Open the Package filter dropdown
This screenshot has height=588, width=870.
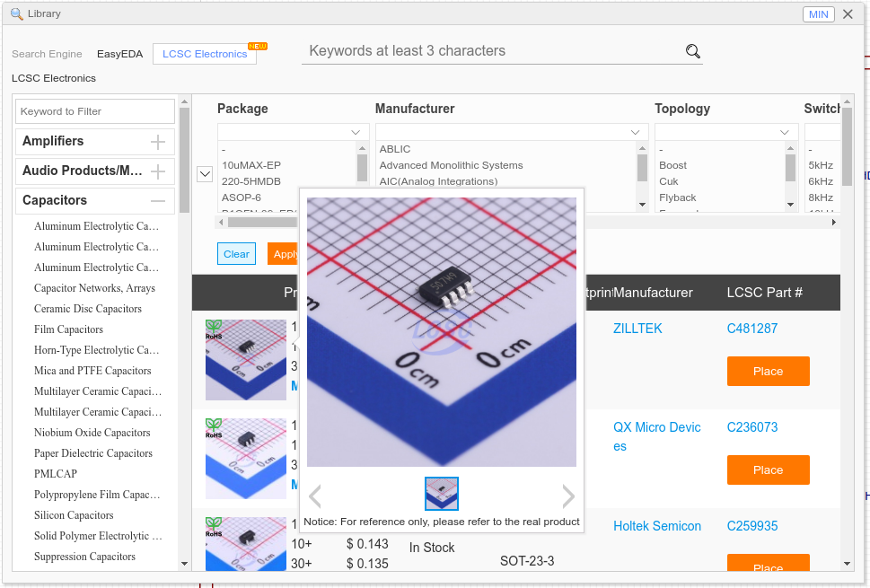[293, 132]
